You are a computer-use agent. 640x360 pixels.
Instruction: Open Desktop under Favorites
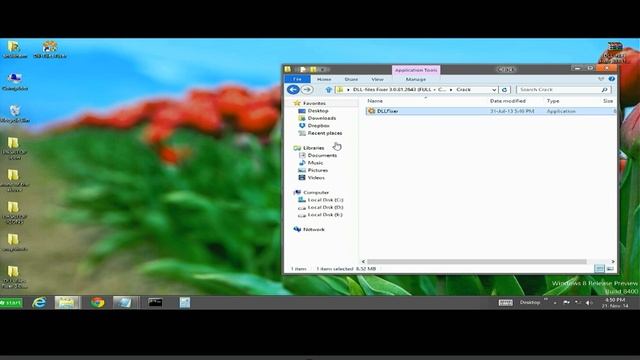[x=318, y=111]
